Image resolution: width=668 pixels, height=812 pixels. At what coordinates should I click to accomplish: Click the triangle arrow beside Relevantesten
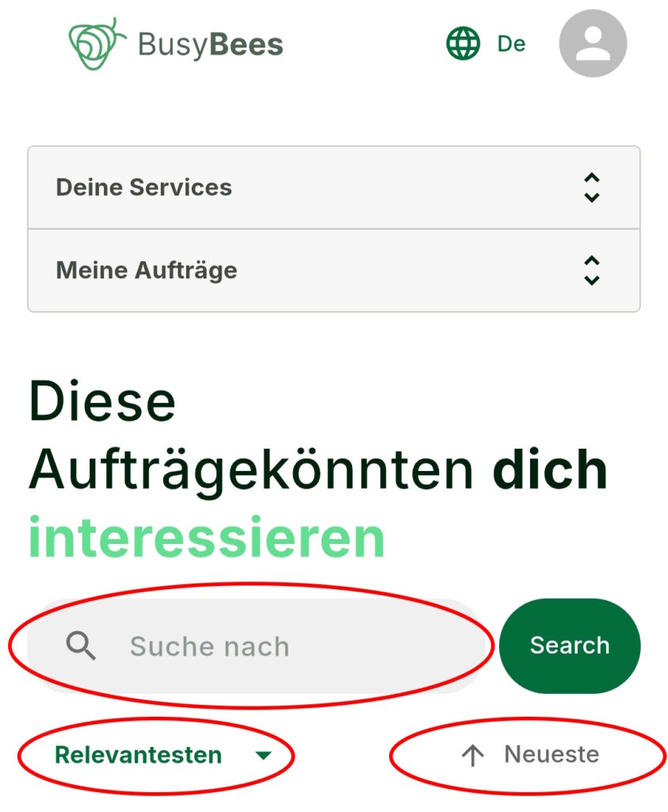[263, 756]
